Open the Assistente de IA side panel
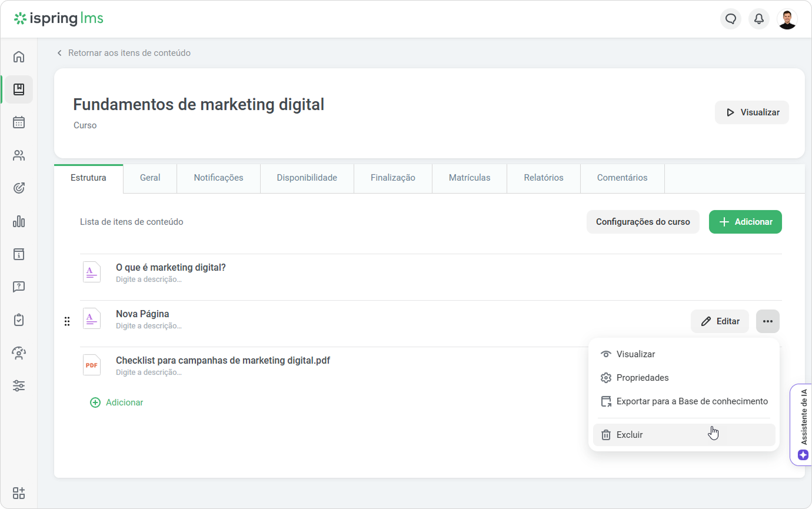Screen dimensions: 812x509 [801, 425]
